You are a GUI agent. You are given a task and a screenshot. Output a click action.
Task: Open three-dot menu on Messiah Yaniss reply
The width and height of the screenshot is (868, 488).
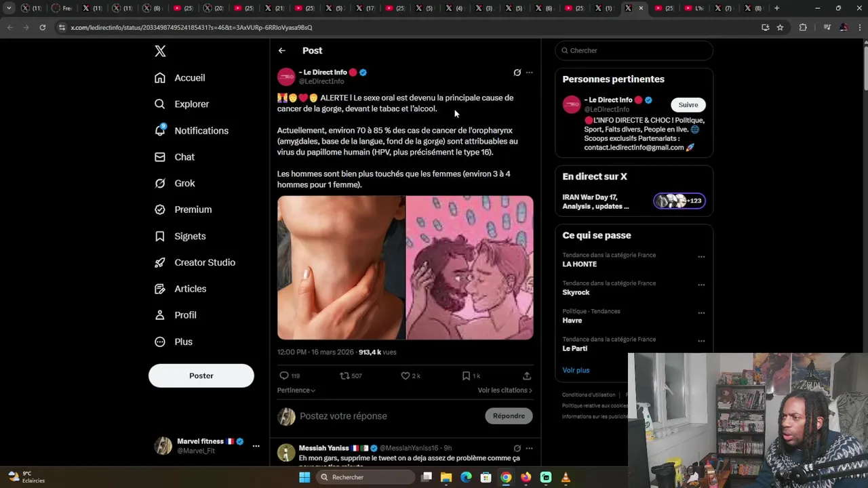tap(529, 449)
